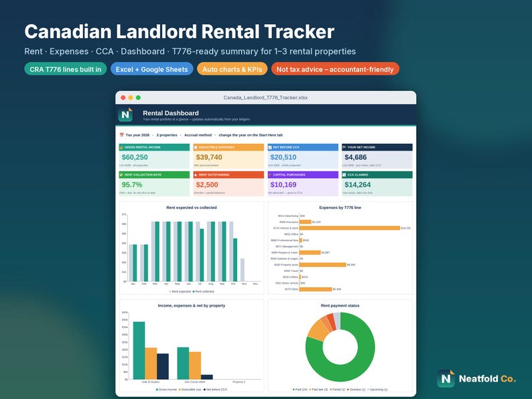The height and width of the screenshot is (399, 532).
Task: Click the 8521 Advertising row label
Action: pos(288,216)
